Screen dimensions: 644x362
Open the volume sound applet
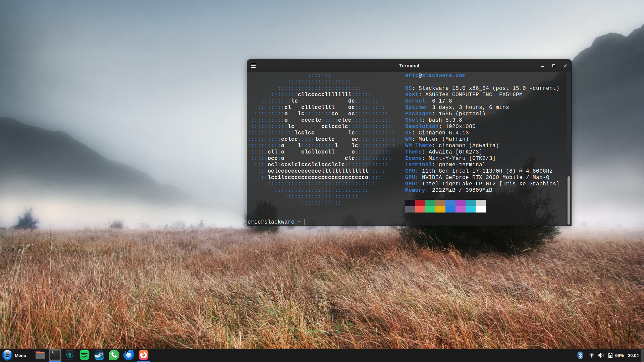click(x=601, y=355)
